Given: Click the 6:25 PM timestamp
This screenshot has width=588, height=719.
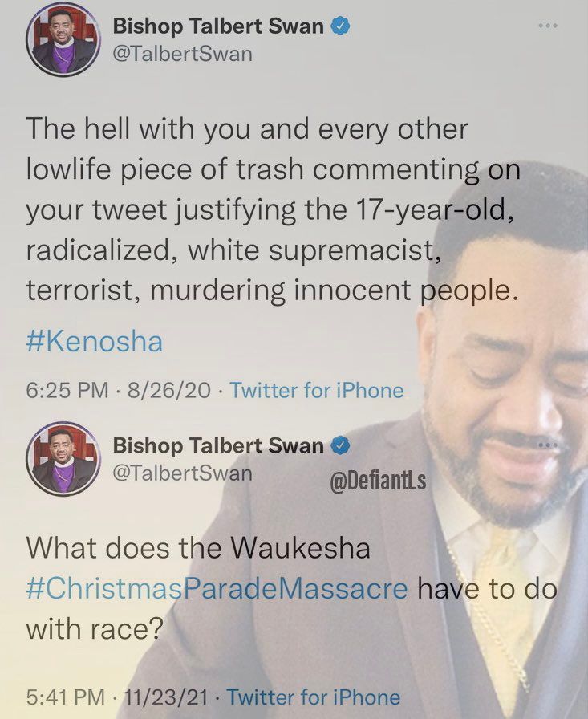Looking at the screenshot, I should [67, 391].
